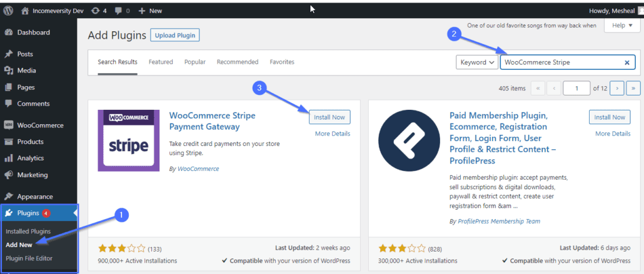Click 900,000+ Active Installations text
This screenshot has height=274, width=644.
coord(138,260)
